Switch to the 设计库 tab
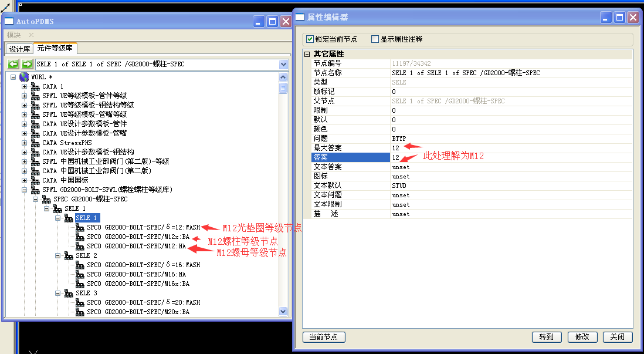644x354 pixels. [19, 49]
